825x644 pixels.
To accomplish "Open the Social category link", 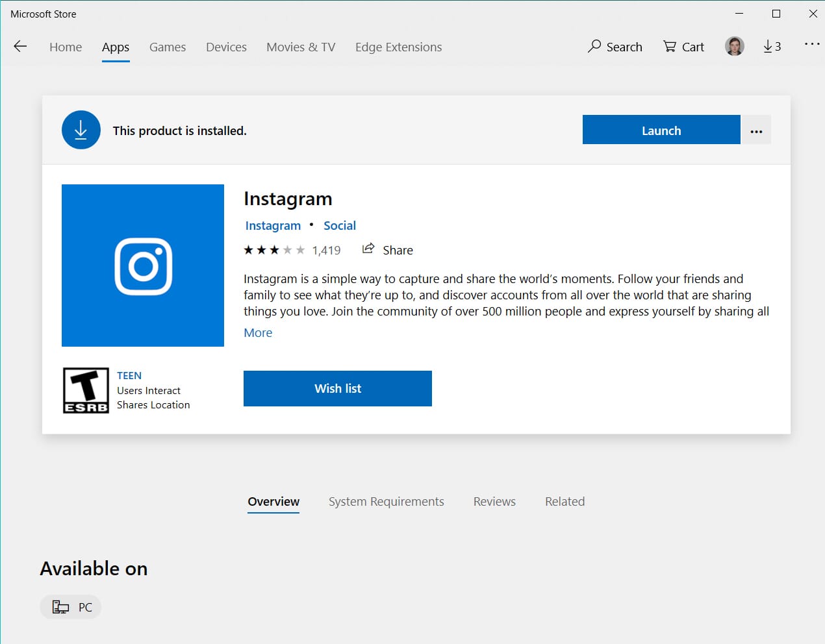I will point(340,225).
